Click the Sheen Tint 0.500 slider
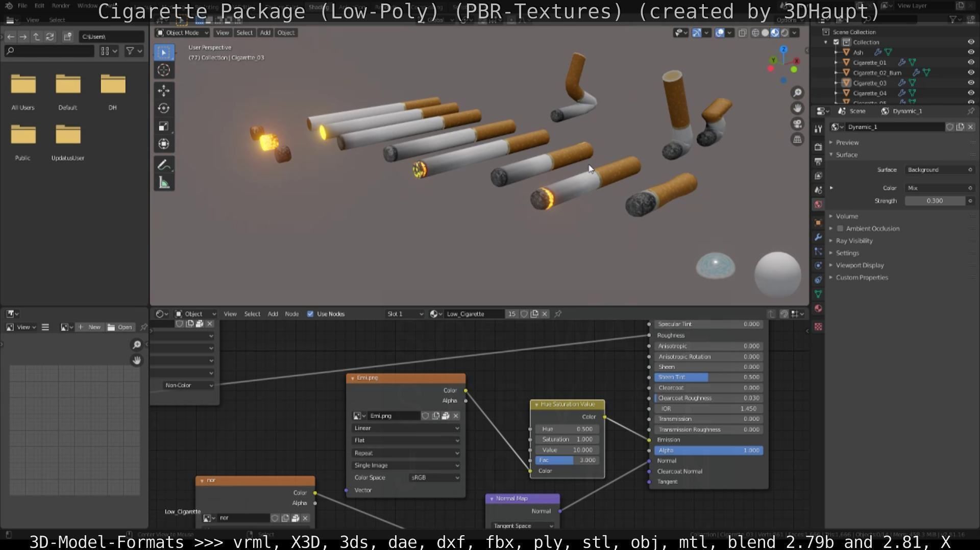Image resolution: width=980 pixels, height=550 pixels. [709, 377]
